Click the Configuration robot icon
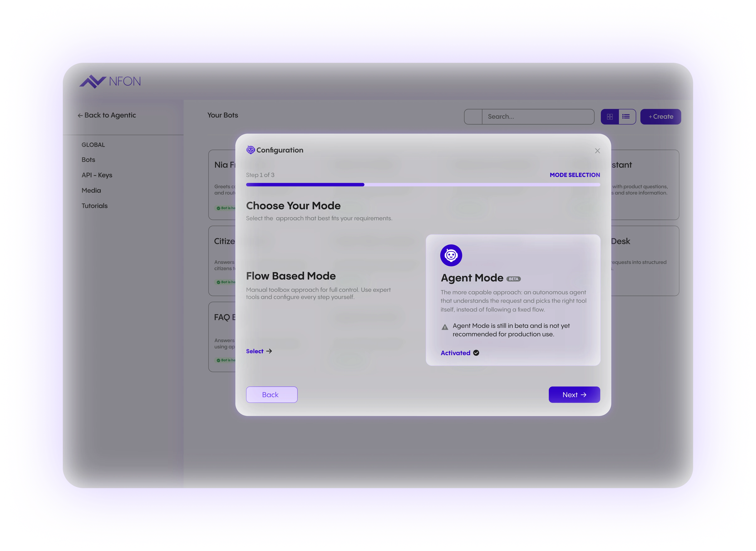The height and width of the screenshot is (551, 756). [251, 150]
